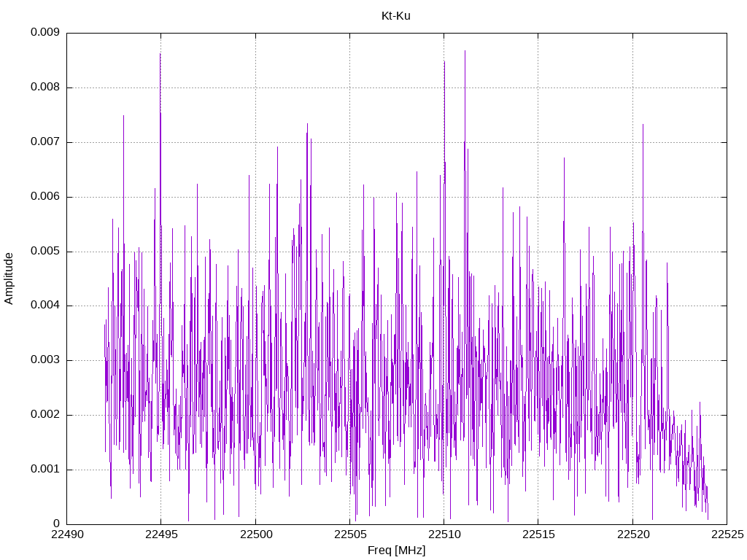The image size is (747, 560).
Task: Click the y-axis tick value 0.004
Action: click(x=45, y=306)
